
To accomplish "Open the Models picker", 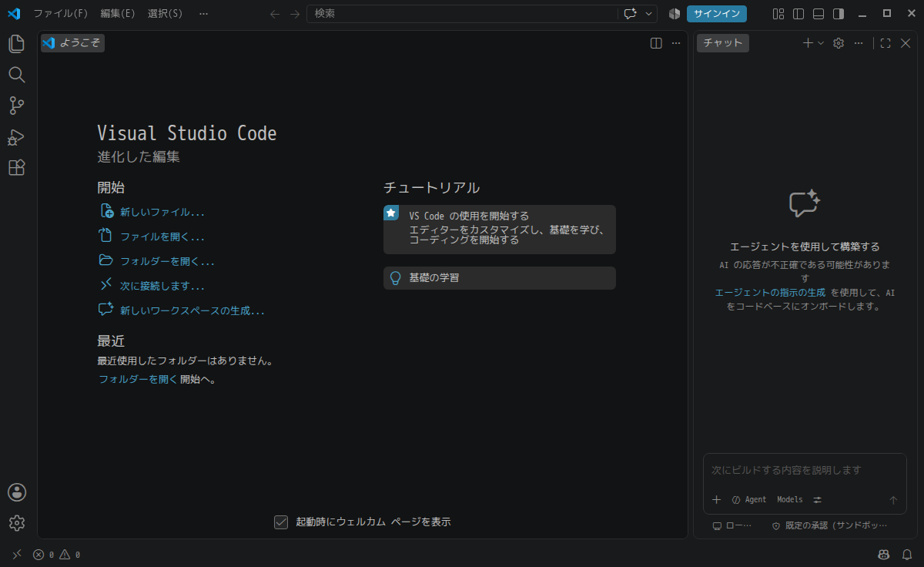I will tap(790, 500).
